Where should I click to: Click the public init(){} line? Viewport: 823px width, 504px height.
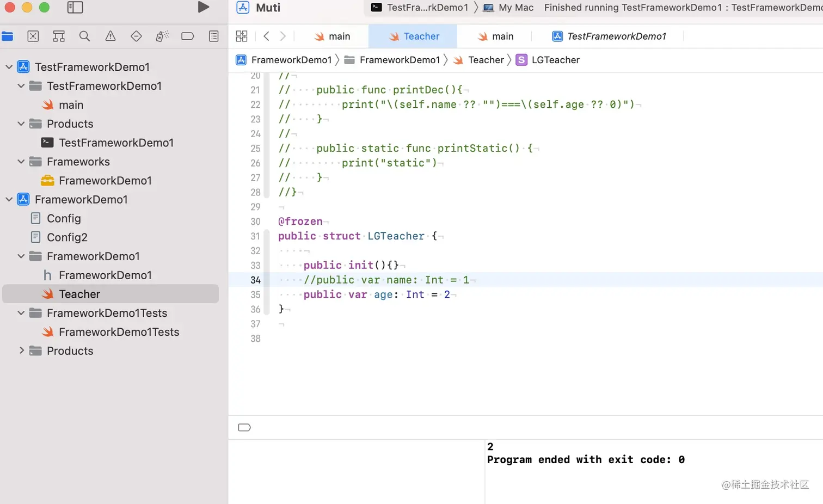click(x=351, y=265)
